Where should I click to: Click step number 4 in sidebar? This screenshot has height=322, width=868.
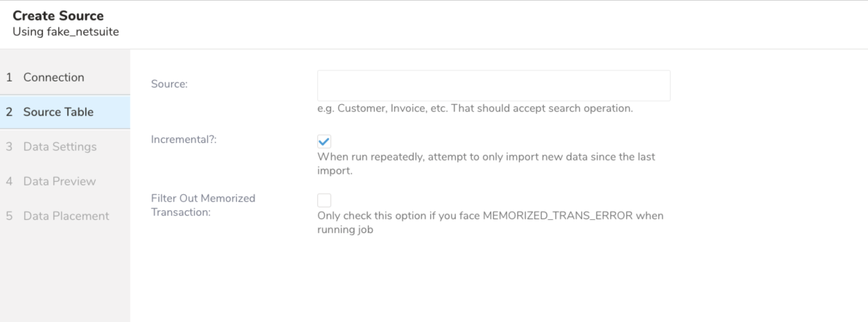pos(9,181)
